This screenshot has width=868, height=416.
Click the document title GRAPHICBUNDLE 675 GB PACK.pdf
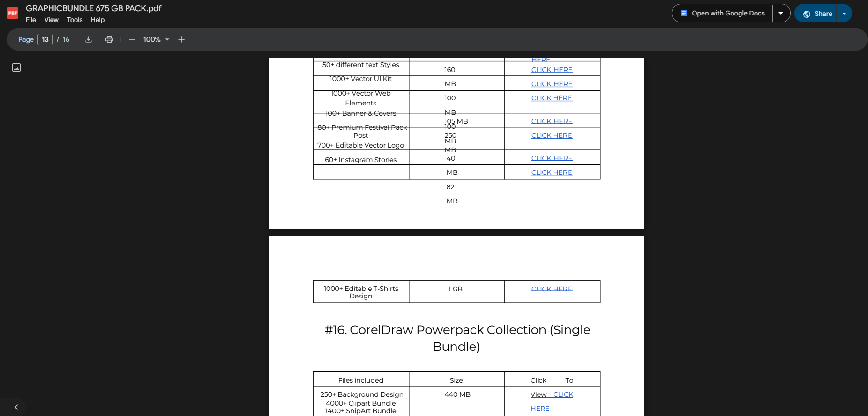click(93, 8)
